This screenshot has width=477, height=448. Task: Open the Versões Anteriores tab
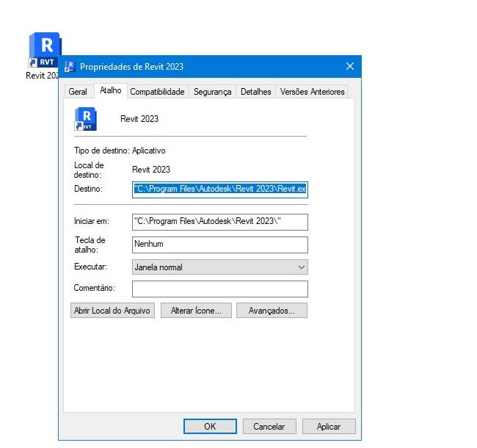click(x=312, y=92)
